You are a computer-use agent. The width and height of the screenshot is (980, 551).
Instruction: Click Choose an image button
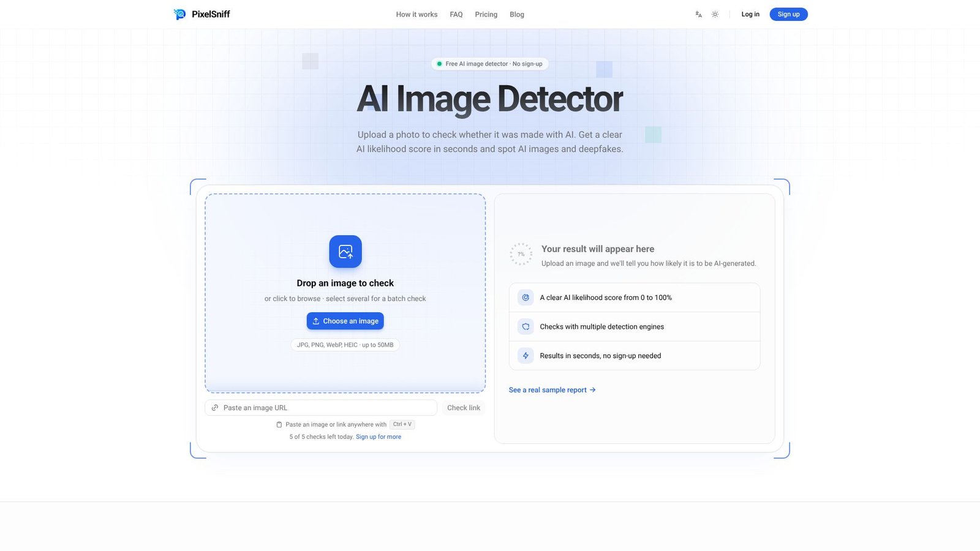point(345,321)
